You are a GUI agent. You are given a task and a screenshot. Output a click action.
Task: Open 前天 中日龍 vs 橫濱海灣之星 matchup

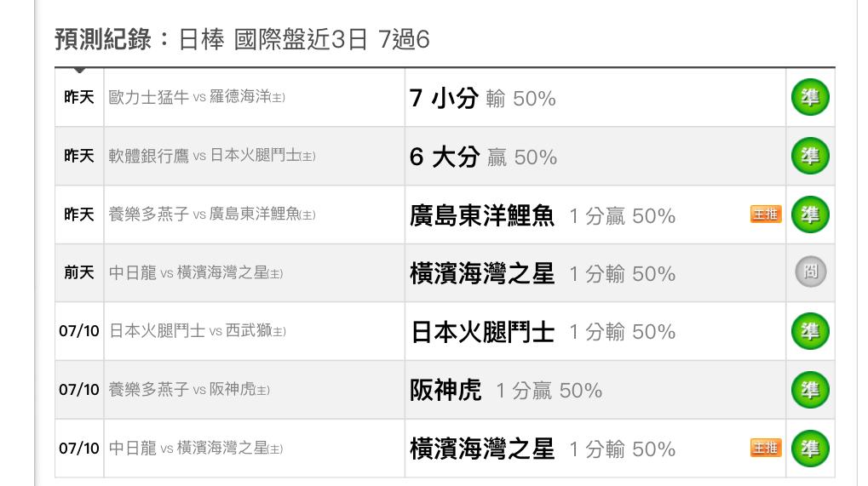(196, 272)
